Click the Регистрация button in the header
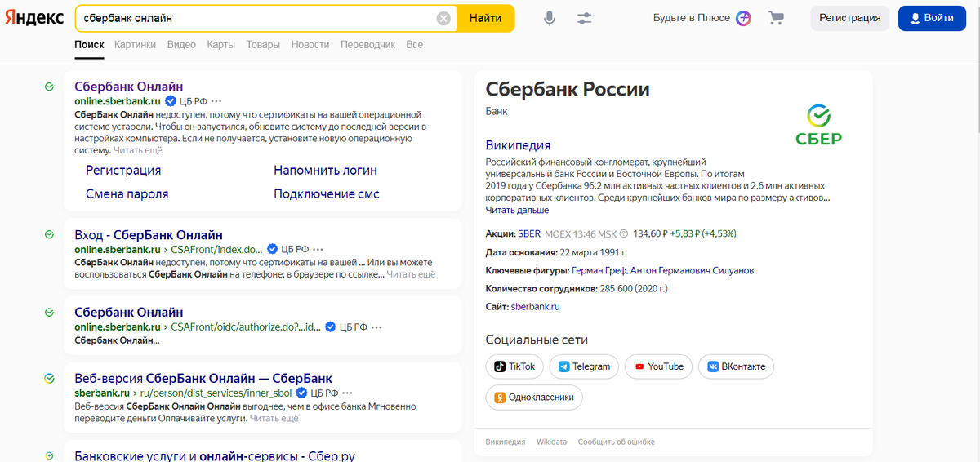Image resolution: width=980 pixels, height=462 pixels. [x=850, y=18]
